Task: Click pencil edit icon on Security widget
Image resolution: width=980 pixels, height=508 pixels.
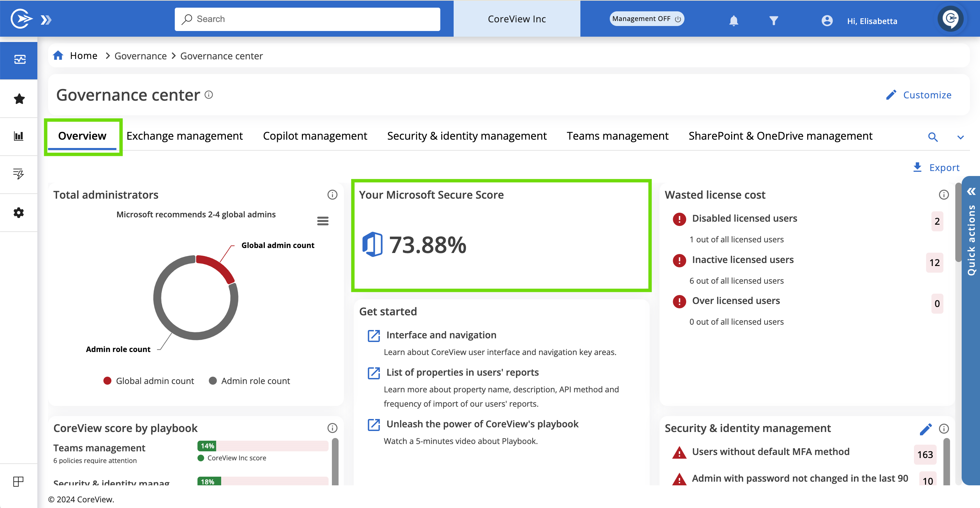Action: [x=925, y=429]
